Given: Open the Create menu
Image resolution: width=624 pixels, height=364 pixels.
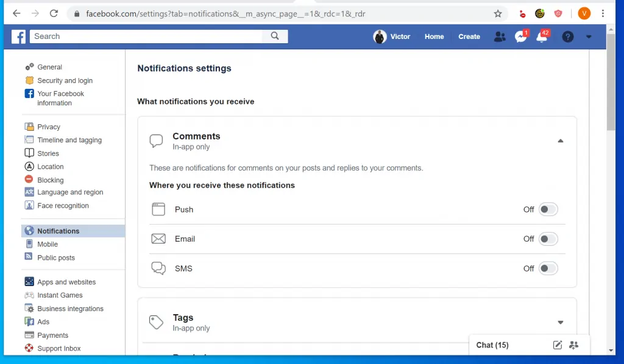Looking at the screenshot, I should pyautogui.click(x=469, y=37).
